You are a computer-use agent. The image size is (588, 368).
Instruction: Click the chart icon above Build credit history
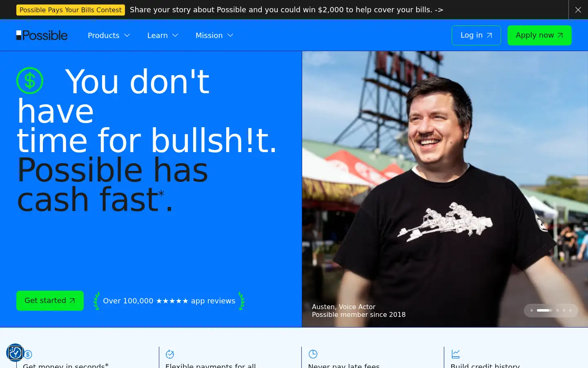455,354
